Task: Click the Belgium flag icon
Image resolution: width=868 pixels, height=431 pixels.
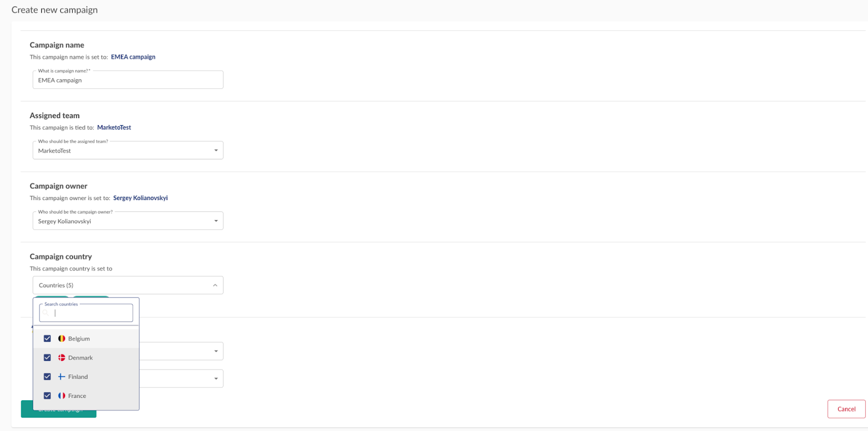Action: coord(62,338)
